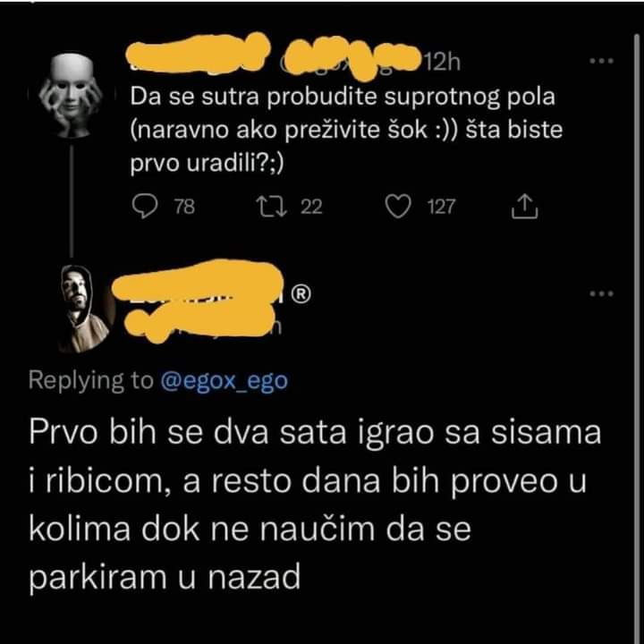Open three-dot menu of the top tweet
644x644 pixels.
602,61
